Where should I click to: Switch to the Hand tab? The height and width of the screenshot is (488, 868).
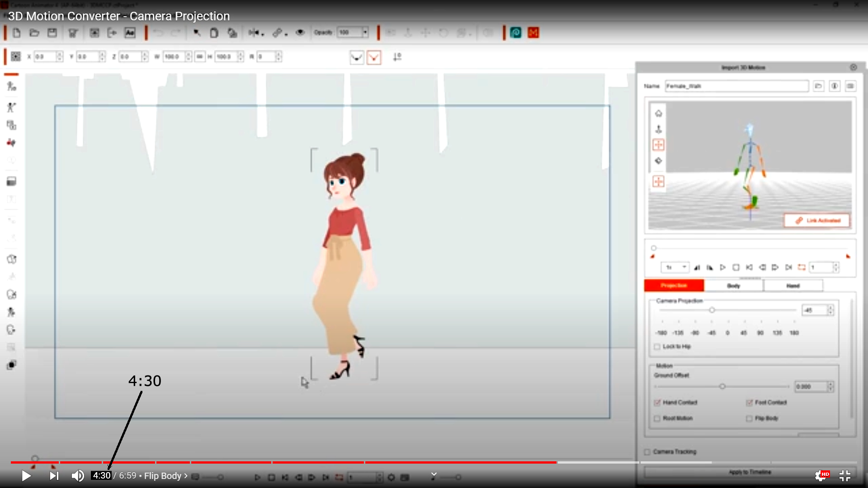pyautogui.click(x=793, y=286)
